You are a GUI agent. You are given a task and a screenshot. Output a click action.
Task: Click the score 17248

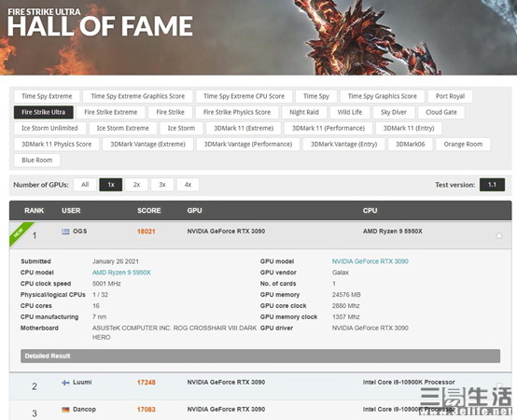point(147,383)
